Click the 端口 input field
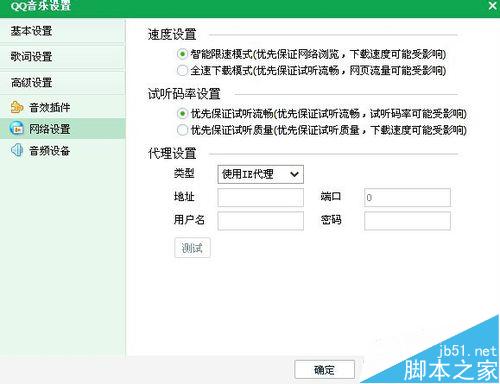Viewport: 500px width, 384px height. coord(407,197)
